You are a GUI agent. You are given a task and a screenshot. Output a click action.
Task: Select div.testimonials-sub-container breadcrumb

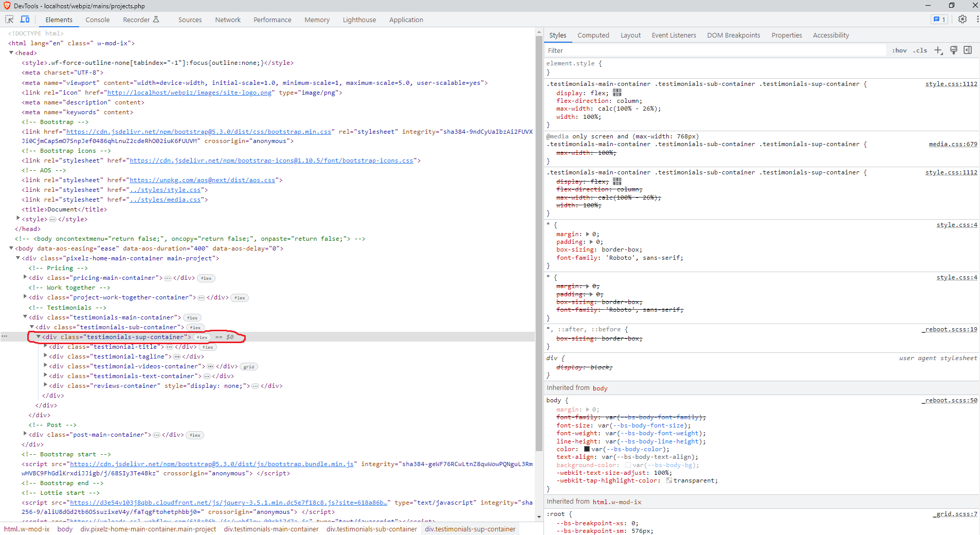(371, 529)
